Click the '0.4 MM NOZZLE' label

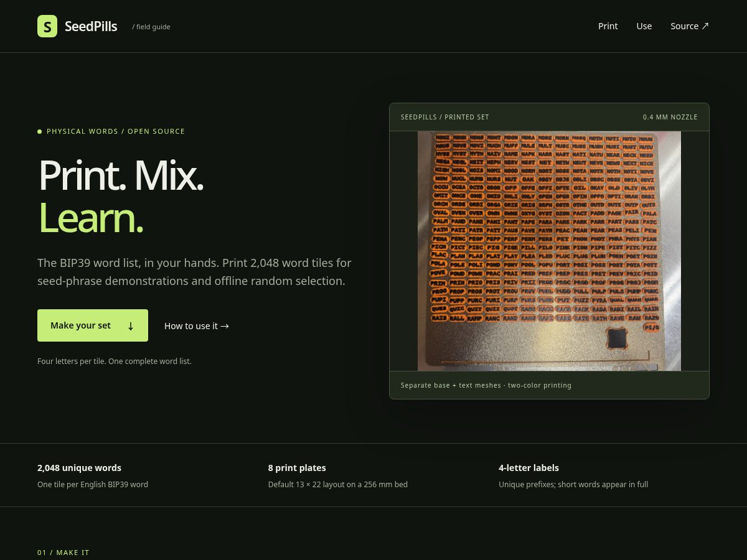(x=670, y=117)
